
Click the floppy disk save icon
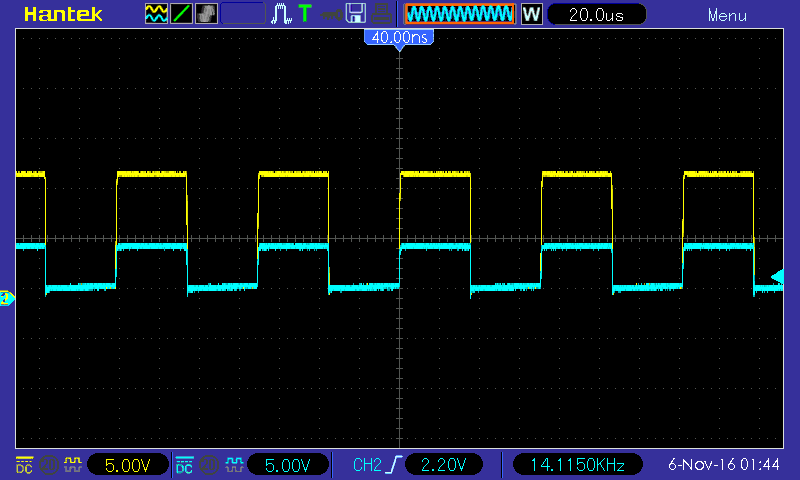[356, 14]
